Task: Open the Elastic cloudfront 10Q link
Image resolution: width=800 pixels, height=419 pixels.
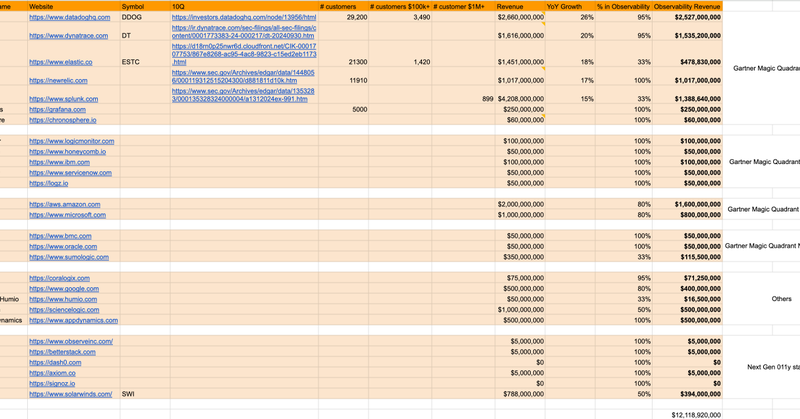Action: (x=244, y=54)
